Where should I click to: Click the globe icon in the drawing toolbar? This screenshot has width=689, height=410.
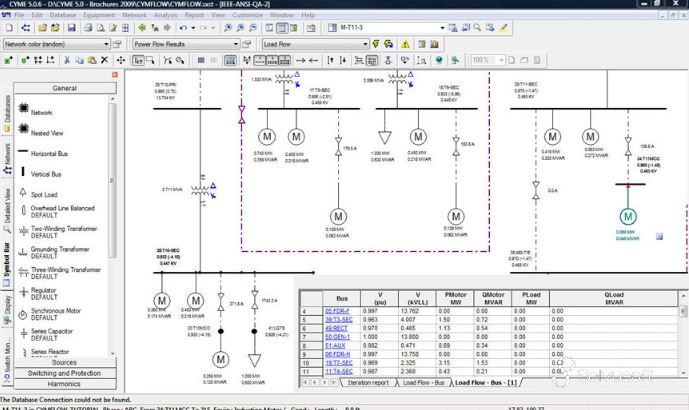(439, 60)
